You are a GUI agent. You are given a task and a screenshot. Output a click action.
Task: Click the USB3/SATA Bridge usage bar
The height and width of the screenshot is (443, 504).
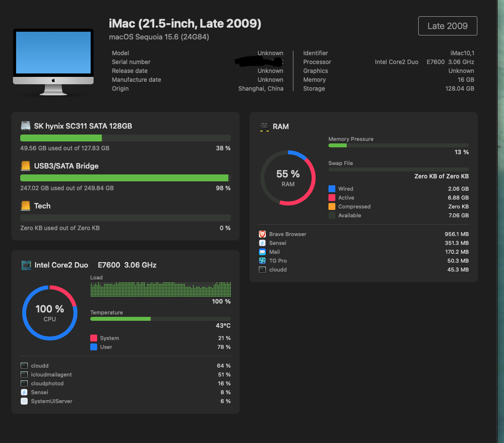pos(125,178)
